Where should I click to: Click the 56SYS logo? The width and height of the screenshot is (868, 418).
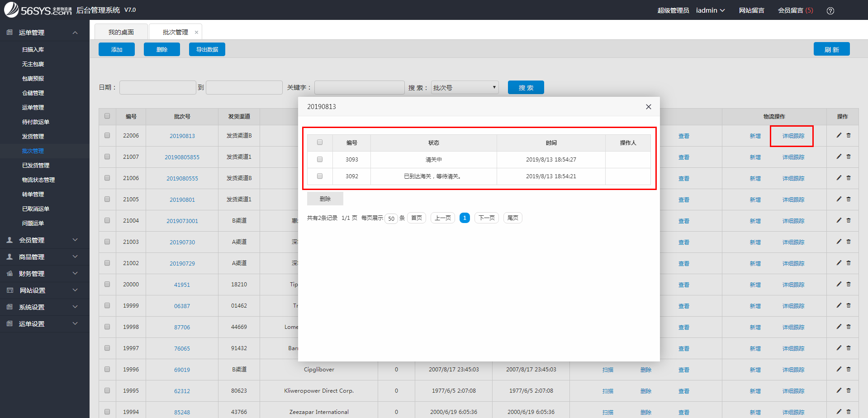pyautogui.click(x=38, y=10)
